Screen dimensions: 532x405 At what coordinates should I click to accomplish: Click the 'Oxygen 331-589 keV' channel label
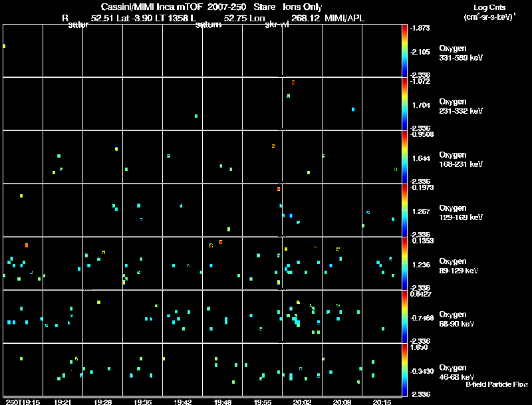pos(461,53)
